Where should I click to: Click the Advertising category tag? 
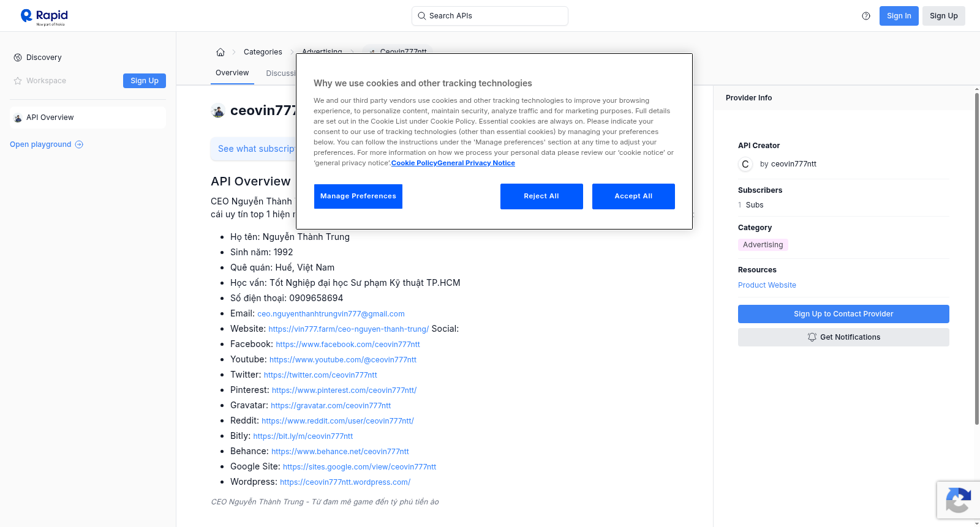763,245
